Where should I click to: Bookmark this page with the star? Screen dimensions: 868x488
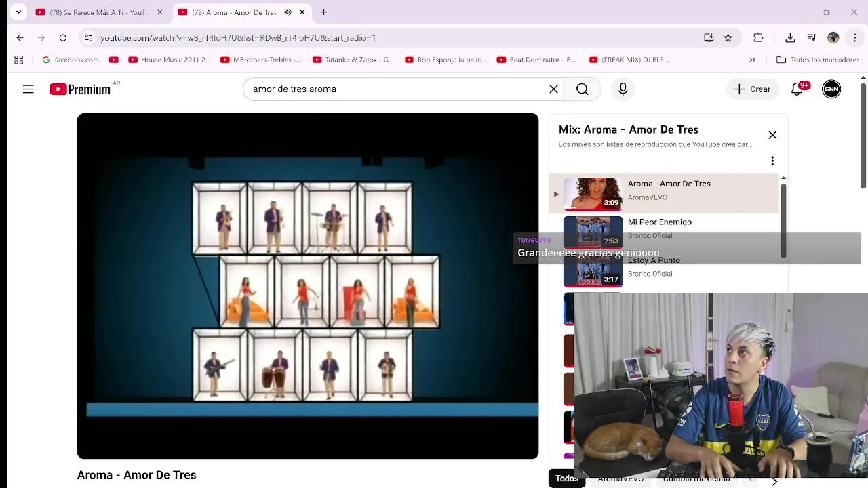point(728,38)
